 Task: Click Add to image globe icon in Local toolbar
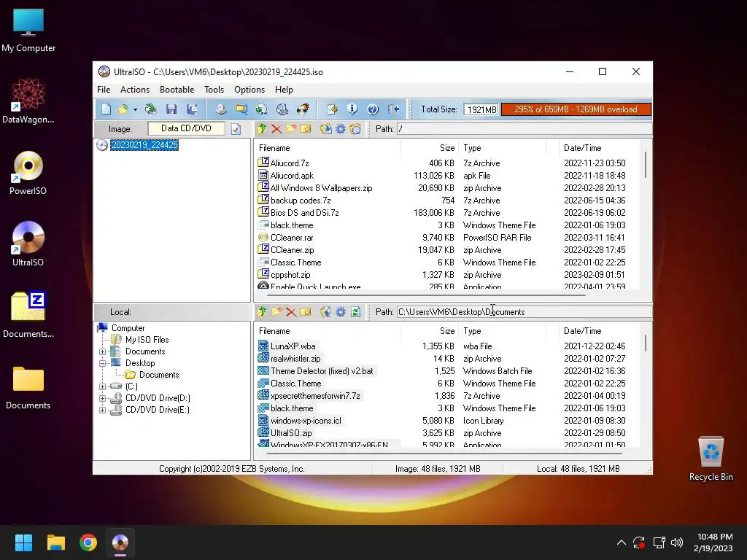(x=326, y=312)
